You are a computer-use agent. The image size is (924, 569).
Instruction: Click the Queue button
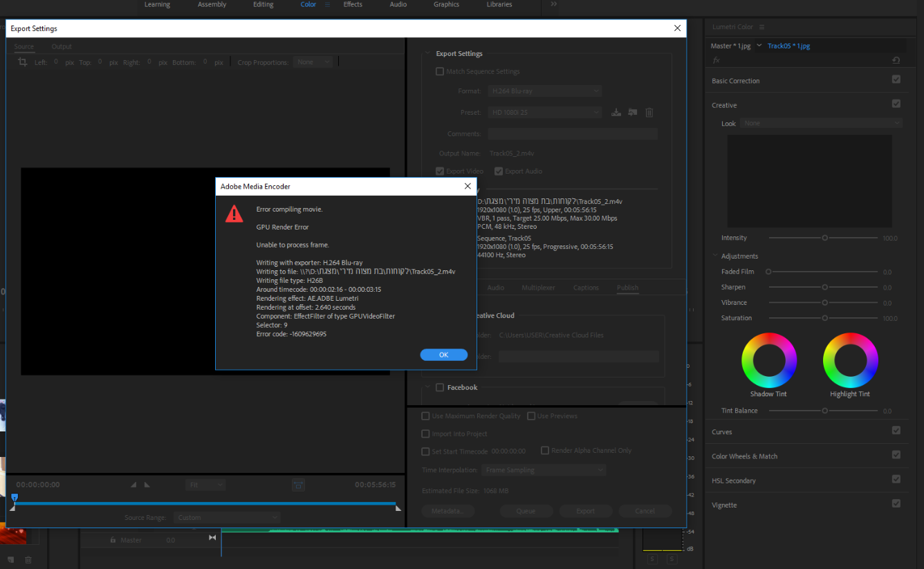[526, 511]
